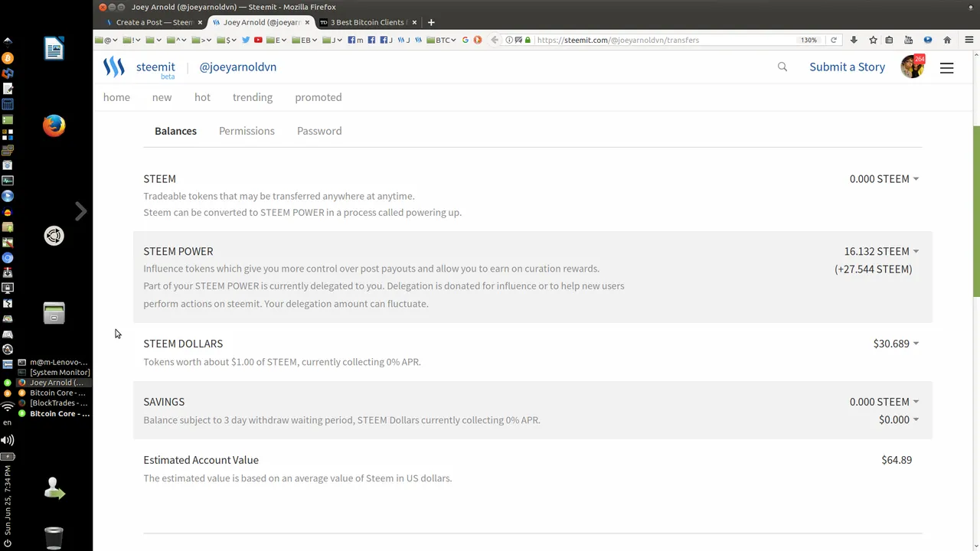This screenshot has height=551, width=980.
Task: Click the Steemit logo icon
Action: click(114, 67)
